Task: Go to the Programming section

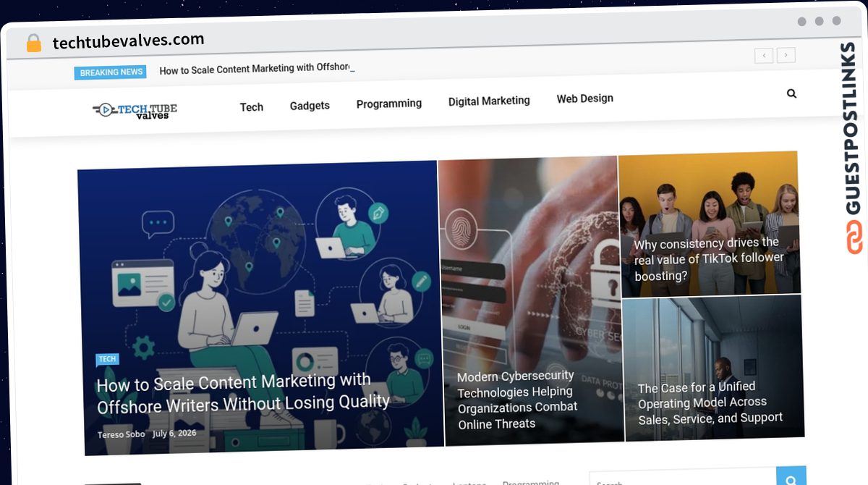Action: click(389, 104)
